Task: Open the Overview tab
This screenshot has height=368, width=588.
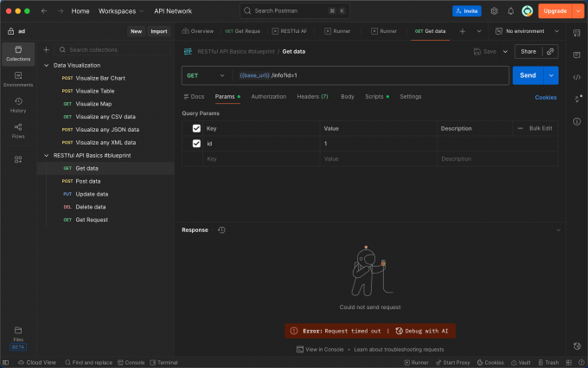Action: click(x=198, y=31)
